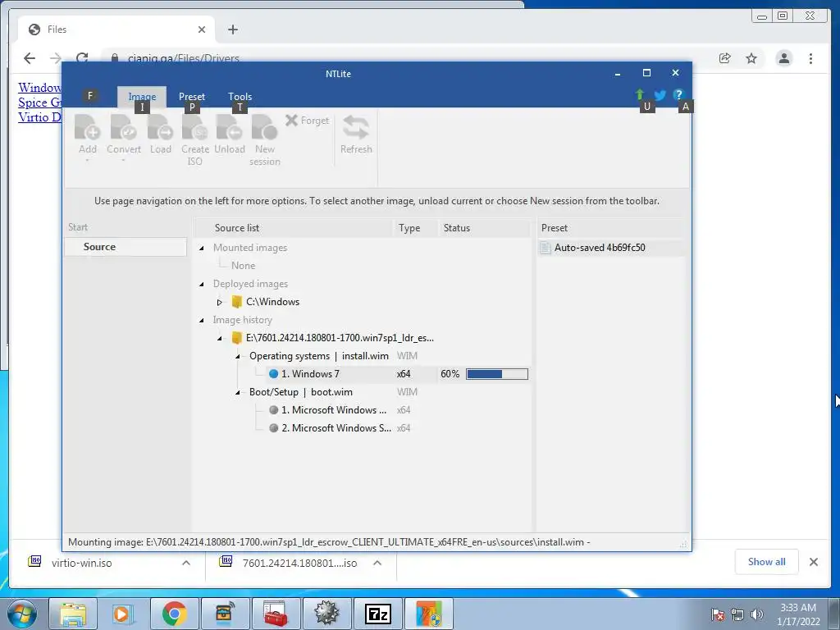Select the 1. Windows 7 blue status dot
Viewport: 840px width, 630px height.
[274, 374]
